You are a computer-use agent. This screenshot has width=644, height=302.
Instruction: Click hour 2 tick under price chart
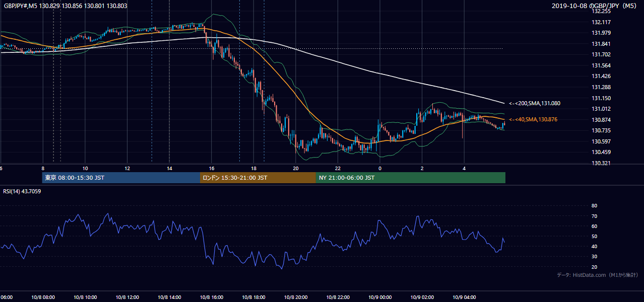[x=422, y=168]
